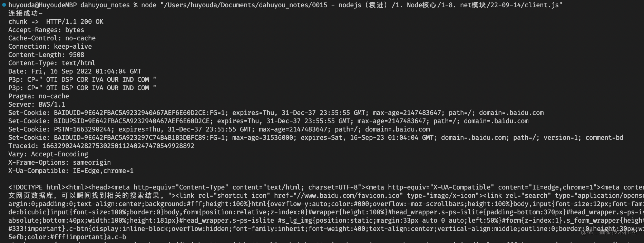644x243 pixels.
Task: Click the Connection: keep-alive line
Action: [x=50, y=47]
